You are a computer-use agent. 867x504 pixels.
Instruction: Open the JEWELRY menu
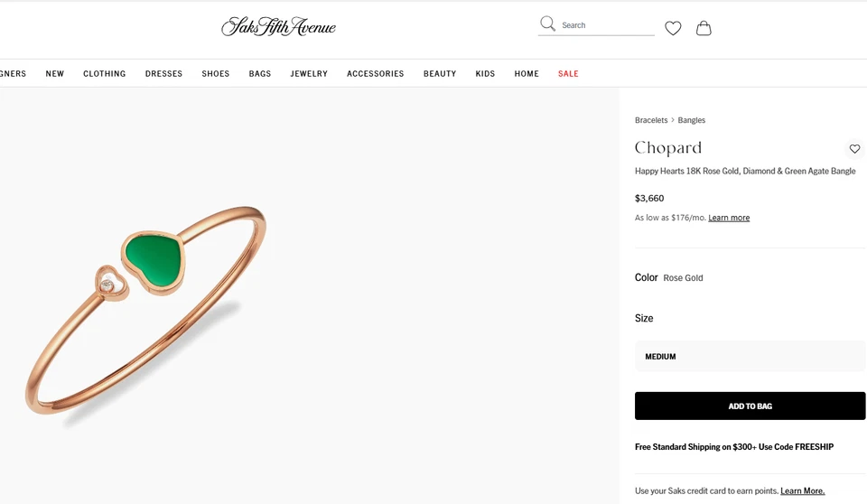click(309, 73)
